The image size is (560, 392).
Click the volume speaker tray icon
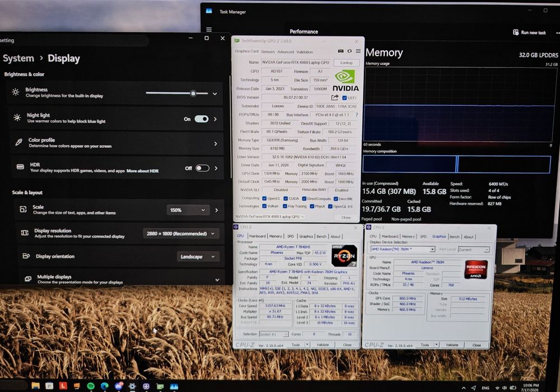(505, 388)
